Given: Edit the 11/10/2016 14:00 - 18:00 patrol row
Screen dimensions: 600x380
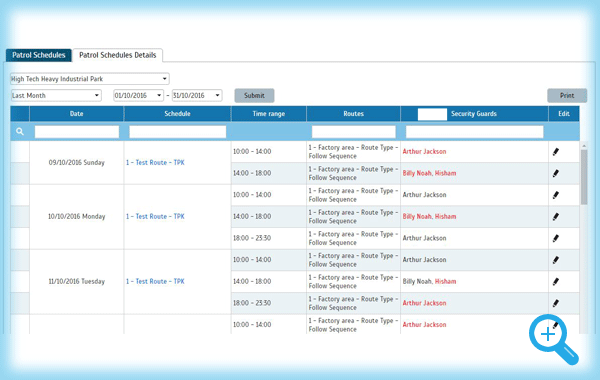Looking at the screenshot, I should (x=556, y=282).
